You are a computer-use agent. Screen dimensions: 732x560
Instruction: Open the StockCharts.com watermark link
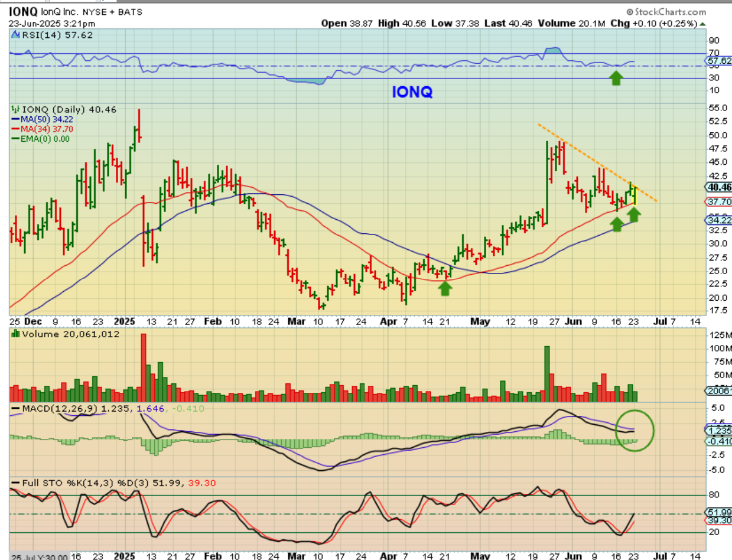(x=666, y=12)
